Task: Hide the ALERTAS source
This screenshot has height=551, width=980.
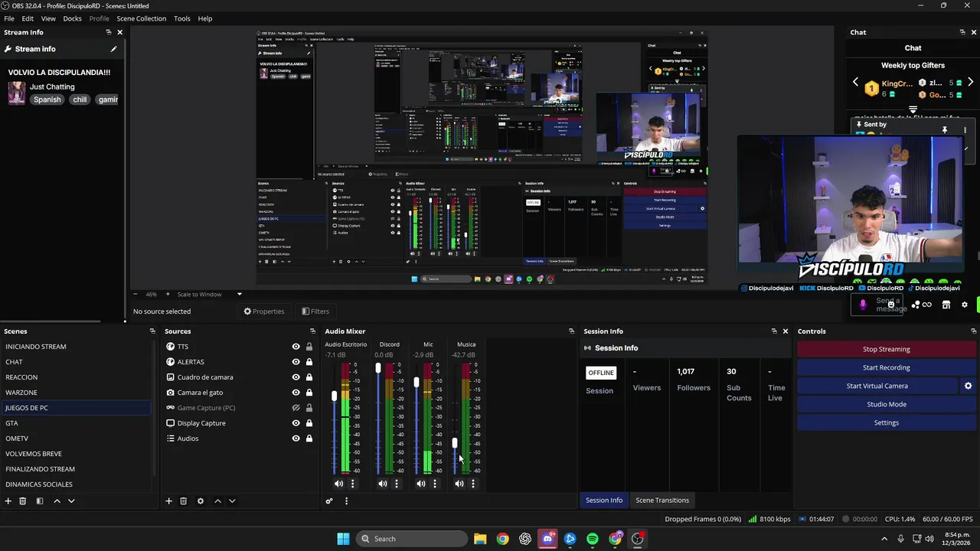Action: 296,362
